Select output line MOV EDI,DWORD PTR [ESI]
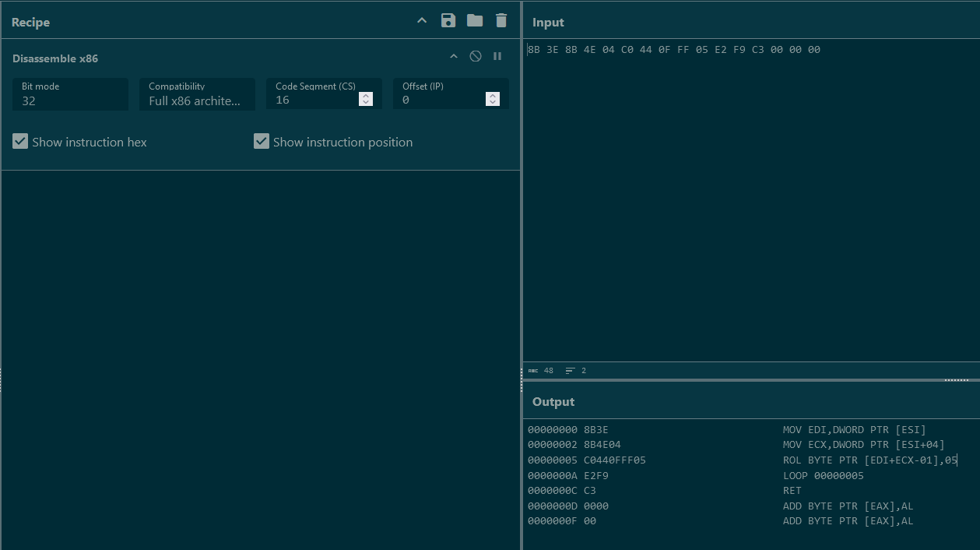The image size is (980, 550). 855,430
